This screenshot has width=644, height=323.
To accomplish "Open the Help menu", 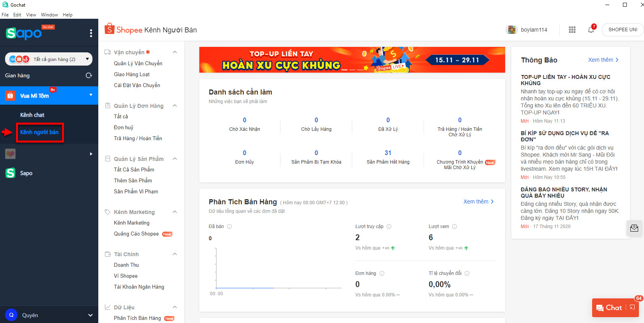I will [67, 15].
